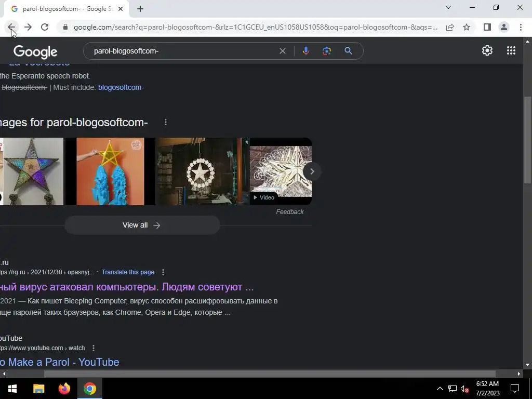This screenshot has height=399, width=532.
Task: Open the notification center icon
Action: click(x=515, y=389)
